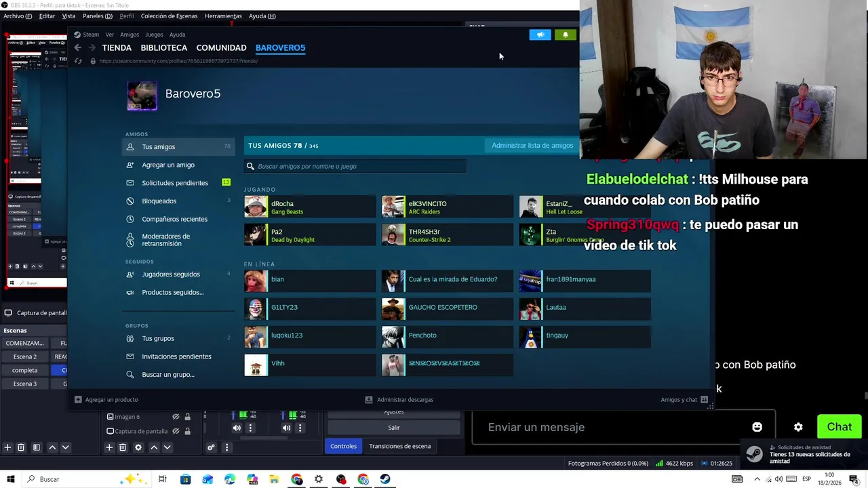The image size is (868, 488).
Task: Open File Explorer from the taskbar
Action: [274, 479]
